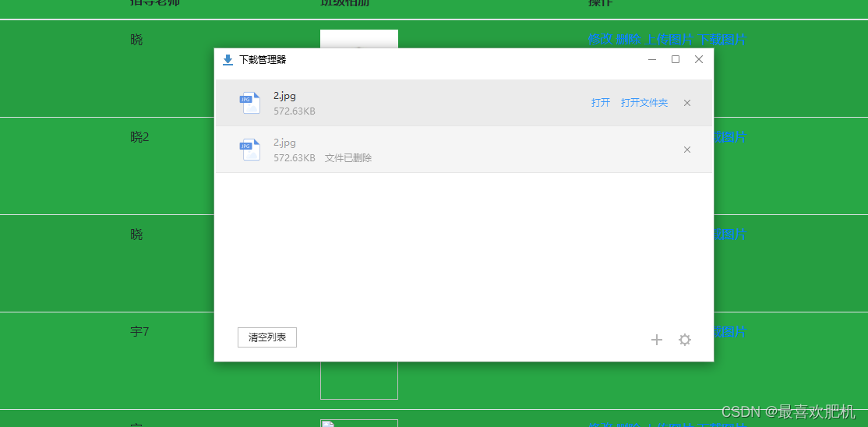The width and height of the screenshot is (868, 427).
Task: Click the fully visible 下载图片 link
Action: click(x=722, y=40)
